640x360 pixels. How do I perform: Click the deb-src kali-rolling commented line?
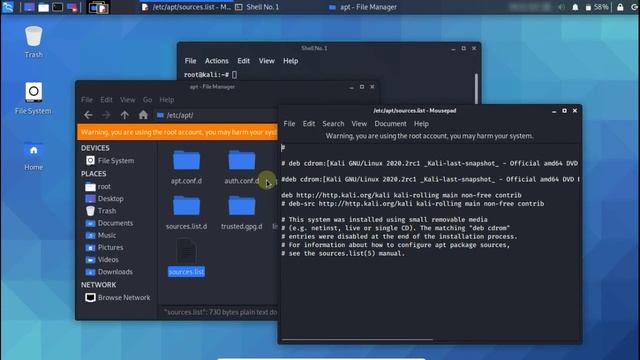(x=413, y=204)
